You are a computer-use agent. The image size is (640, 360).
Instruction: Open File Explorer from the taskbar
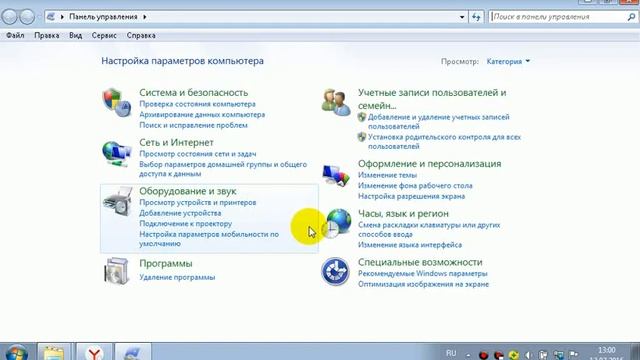click(54, 352)
